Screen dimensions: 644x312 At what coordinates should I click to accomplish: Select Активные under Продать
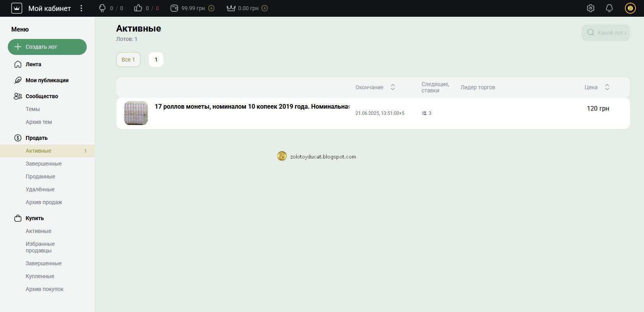47,151
